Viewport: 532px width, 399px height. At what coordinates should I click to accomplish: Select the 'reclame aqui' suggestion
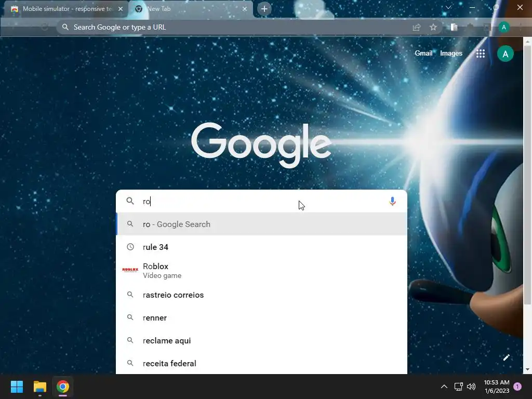tap(261, 341)
